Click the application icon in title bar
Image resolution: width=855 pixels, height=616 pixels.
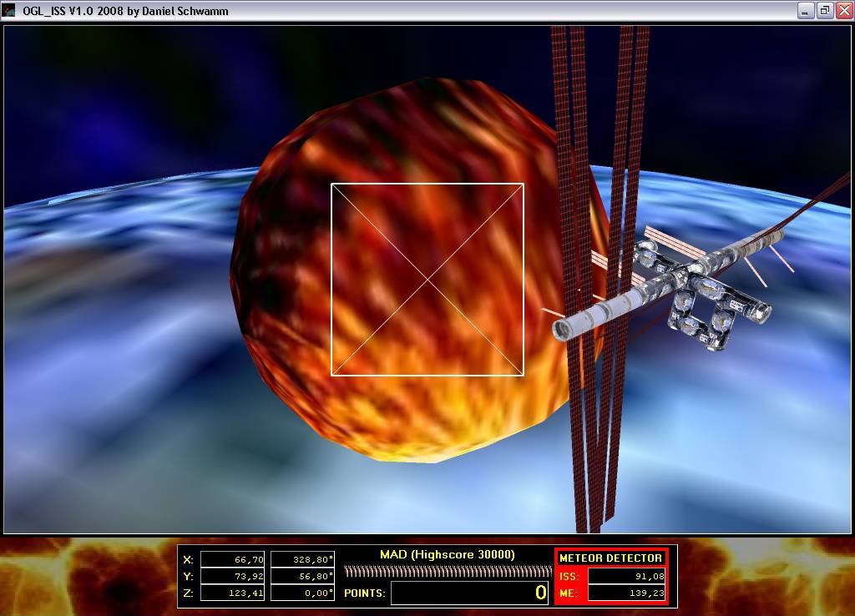pyautogui.click(x=9, y=11)
